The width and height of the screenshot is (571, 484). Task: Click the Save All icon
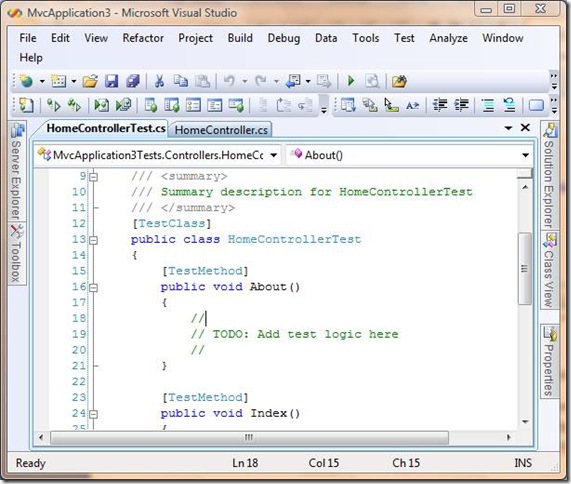point(133,81)
